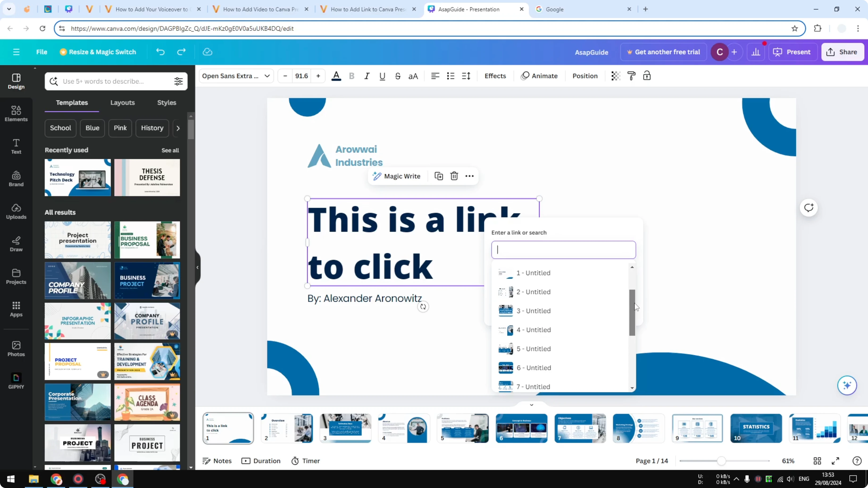Open the Design panel in sidebar

(16, 81)
